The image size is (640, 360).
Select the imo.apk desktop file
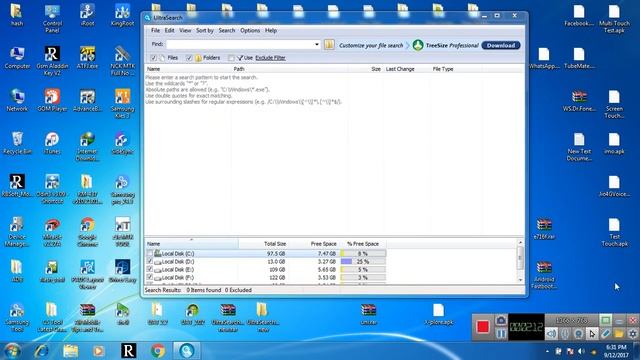(x=614, y=143)
